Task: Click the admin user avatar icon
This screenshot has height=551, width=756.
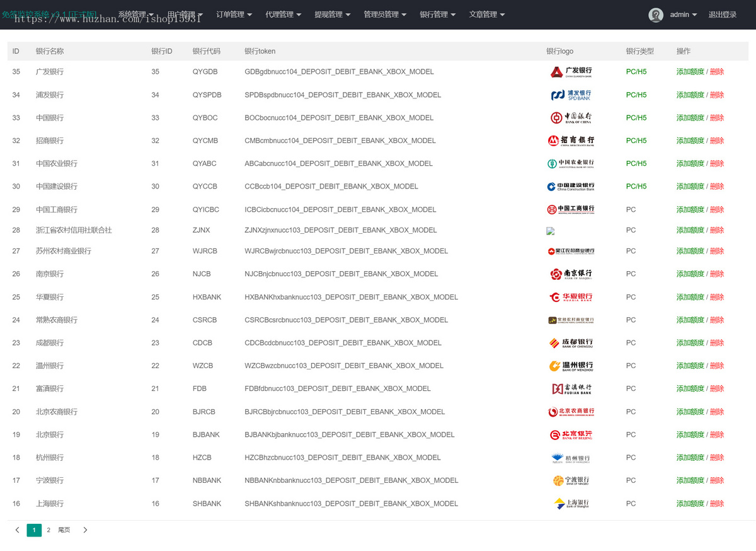Action: (656, 14)
